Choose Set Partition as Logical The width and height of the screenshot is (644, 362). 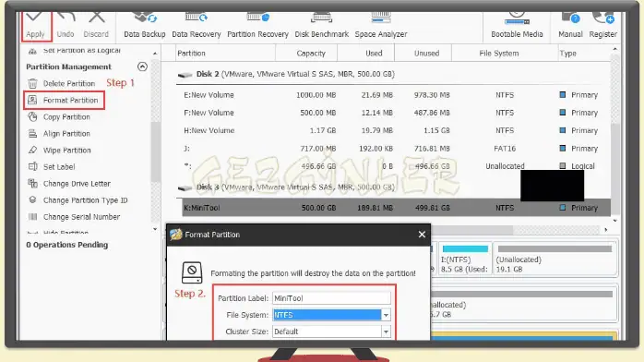74,51
